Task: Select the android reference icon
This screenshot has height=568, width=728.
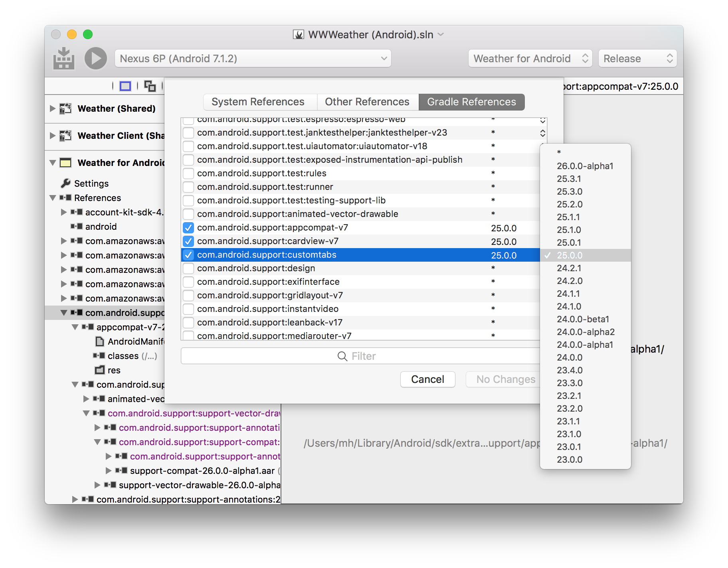Action: [x=77, y=227]
